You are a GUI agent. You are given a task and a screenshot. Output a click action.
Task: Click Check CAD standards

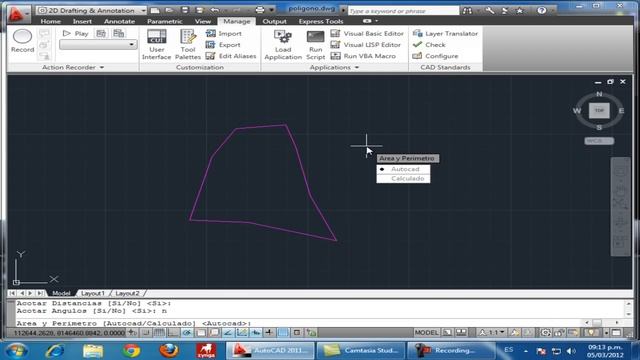pyautogui.click(x=429, y=44)
